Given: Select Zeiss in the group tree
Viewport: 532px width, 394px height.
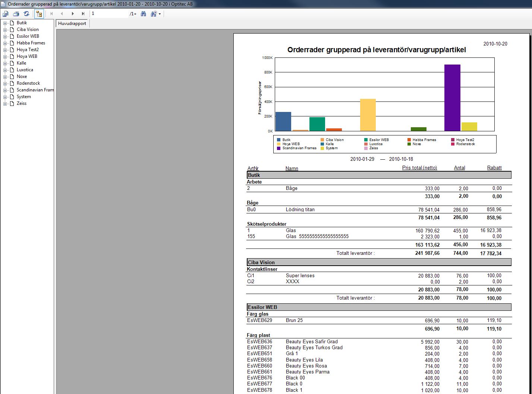Looking at the screenshot, I should click(22, 103).
